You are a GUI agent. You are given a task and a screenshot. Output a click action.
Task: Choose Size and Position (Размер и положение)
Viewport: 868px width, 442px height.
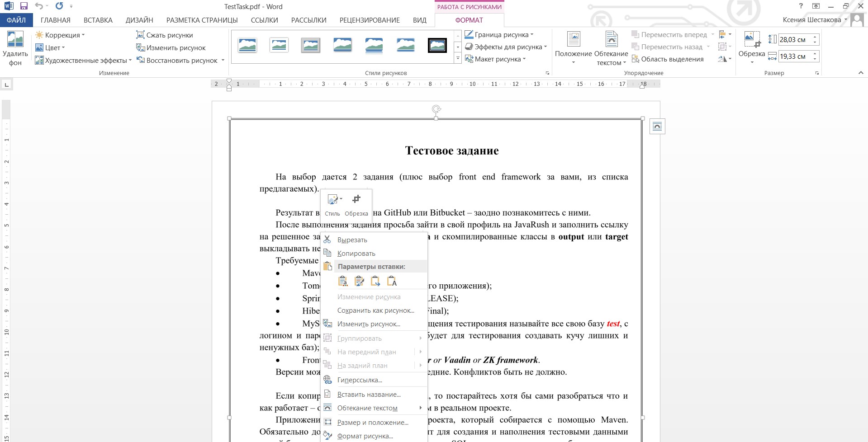(374, 423)
